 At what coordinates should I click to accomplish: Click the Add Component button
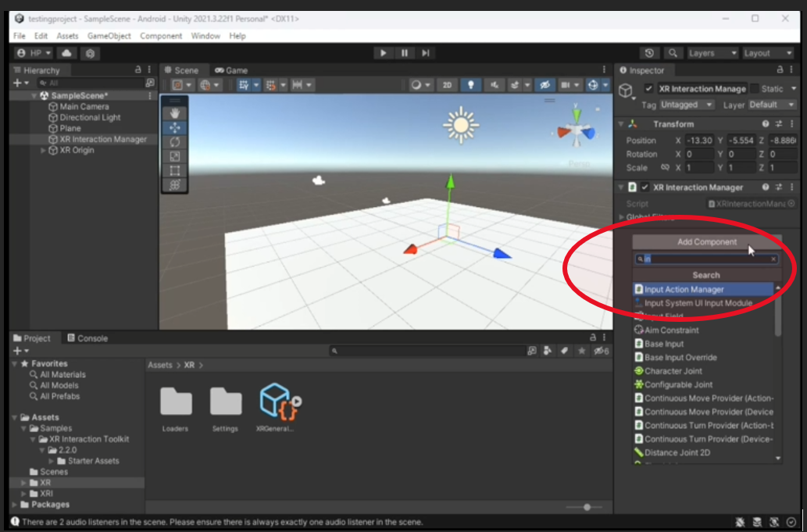point(707,242)
